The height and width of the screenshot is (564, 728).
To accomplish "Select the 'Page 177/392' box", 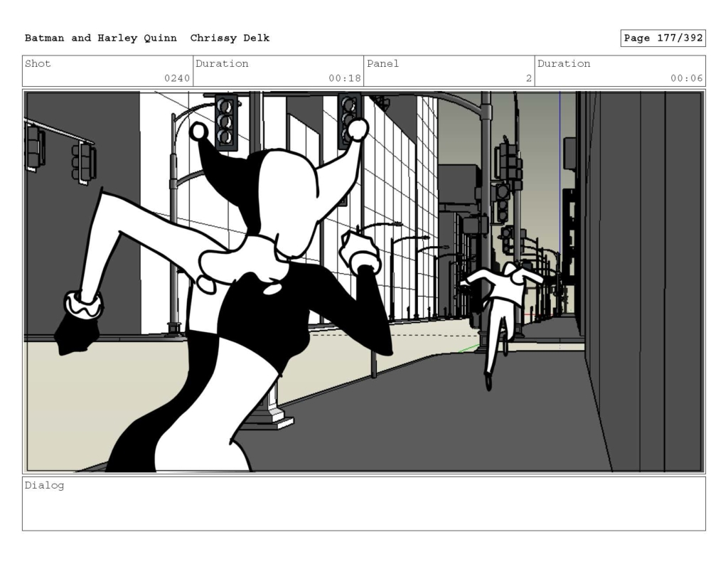I will pyautogui.click(x=663, y=38).
